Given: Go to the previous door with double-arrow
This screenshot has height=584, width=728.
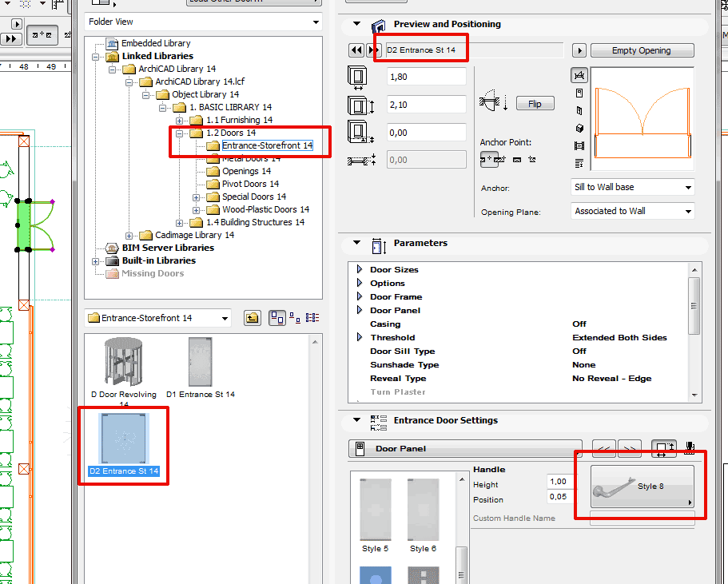Looking at the screenshot, I should point(356,50).
